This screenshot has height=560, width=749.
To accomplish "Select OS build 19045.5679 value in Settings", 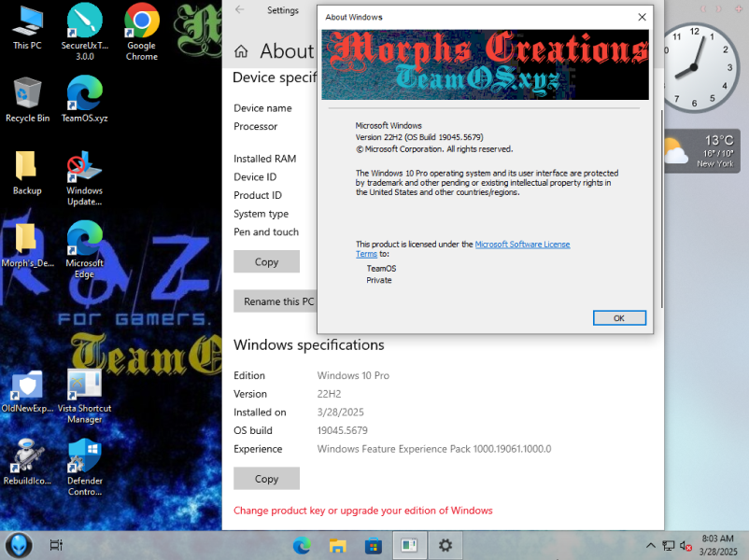I will tap(343, 430).
